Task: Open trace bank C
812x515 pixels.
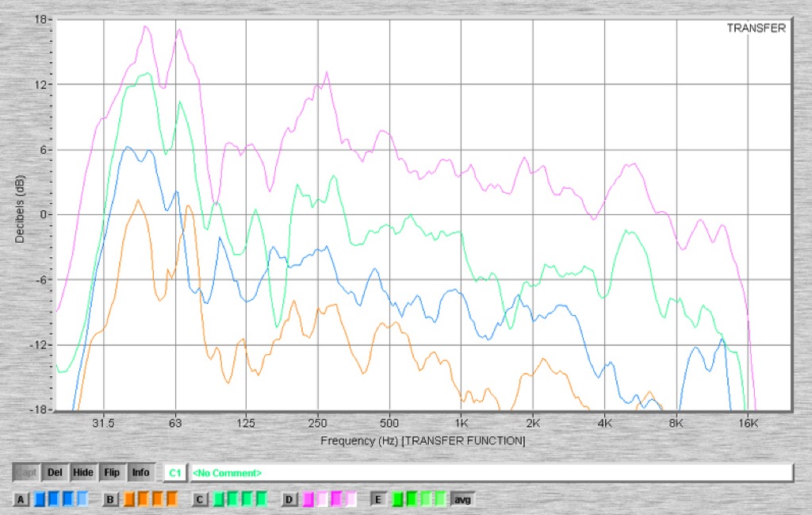Action: coord(200,499)
